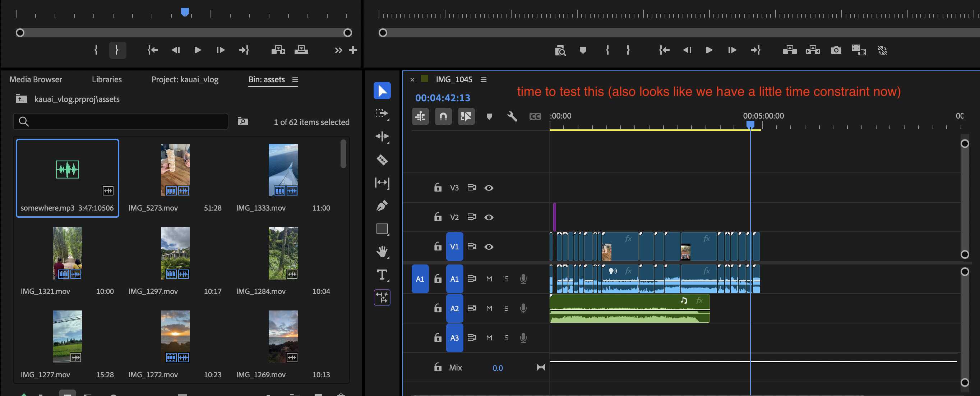Play the program monitor

(x=709, y=50)
